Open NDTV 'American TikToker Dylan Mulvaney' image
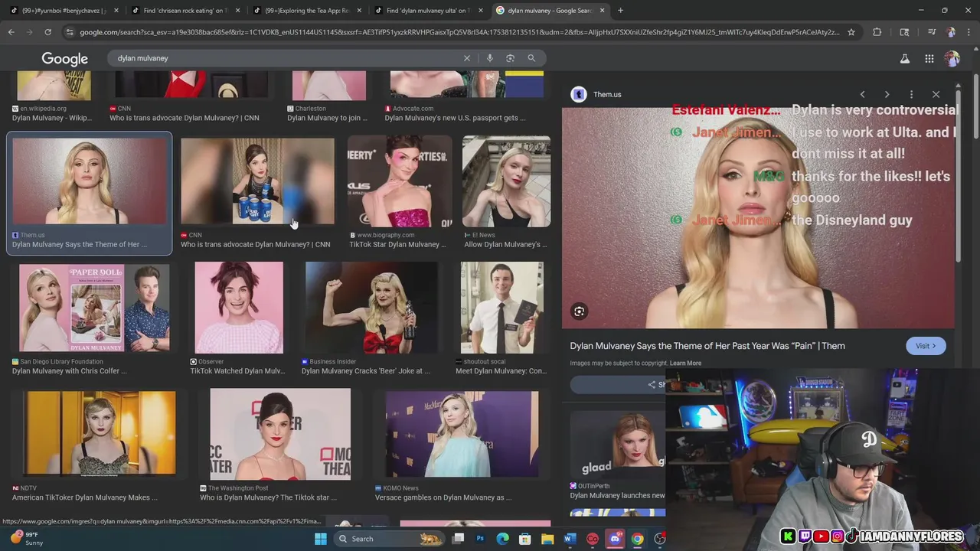This screenshot has width=980, height=551. [x=100, y=434]
